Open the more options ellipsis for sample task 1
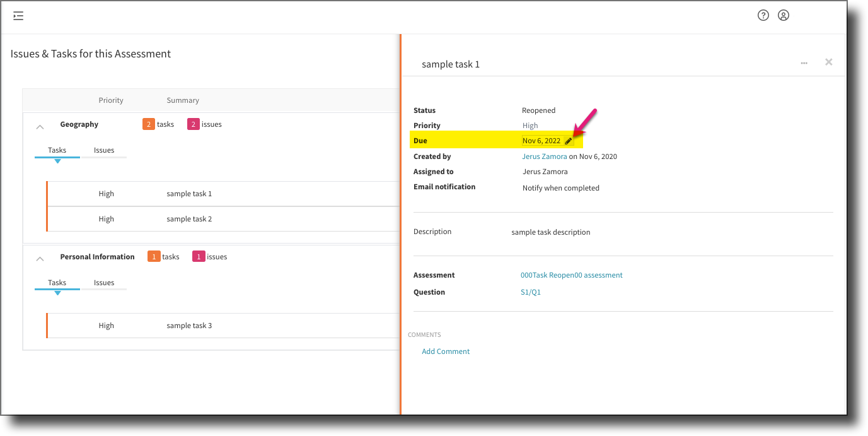Viewport: 868px width, 436px height. (804, 63)
